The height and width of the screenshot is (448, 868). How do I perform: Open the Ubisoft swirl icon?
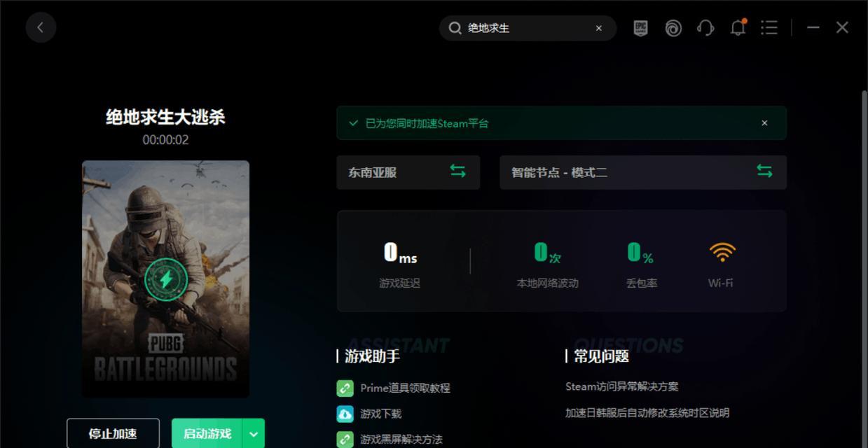click(x=673, y=28)
